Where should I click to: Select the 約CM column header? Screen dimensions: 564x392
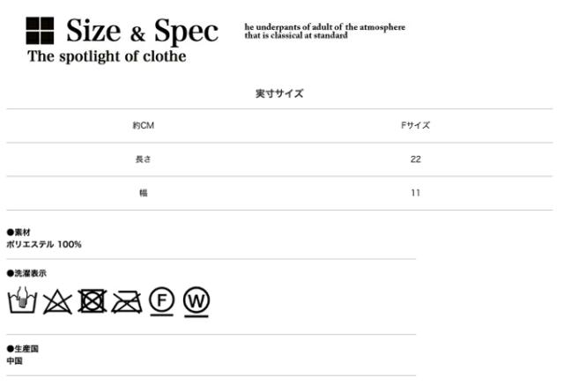[143, 126]
